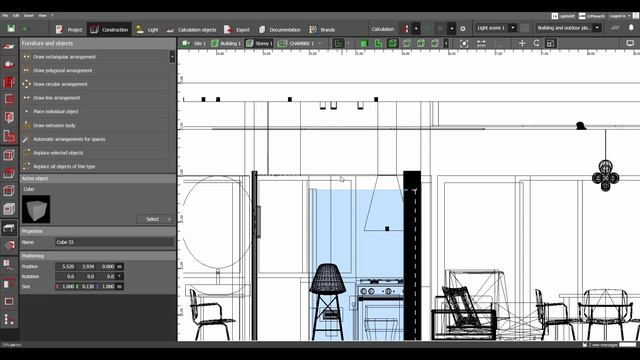Toggle the monitor display icon at toolbar end
Screen dimensions: 640x360
click(x=630, y=43)
